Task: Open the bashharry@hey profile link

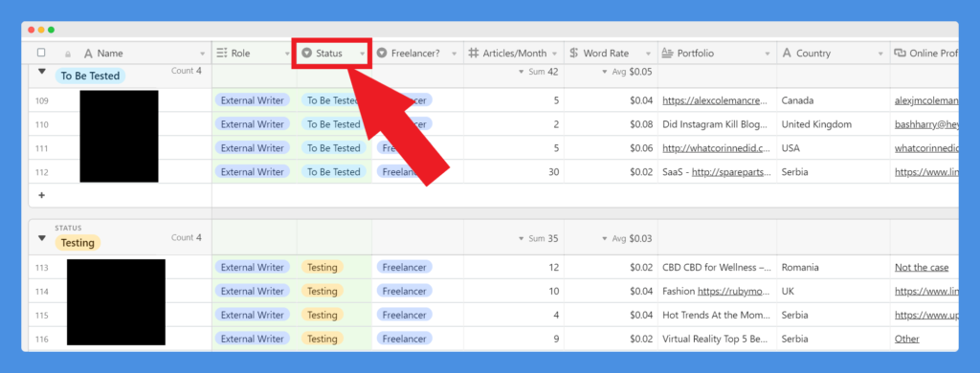Action: [x=926, y=124]
